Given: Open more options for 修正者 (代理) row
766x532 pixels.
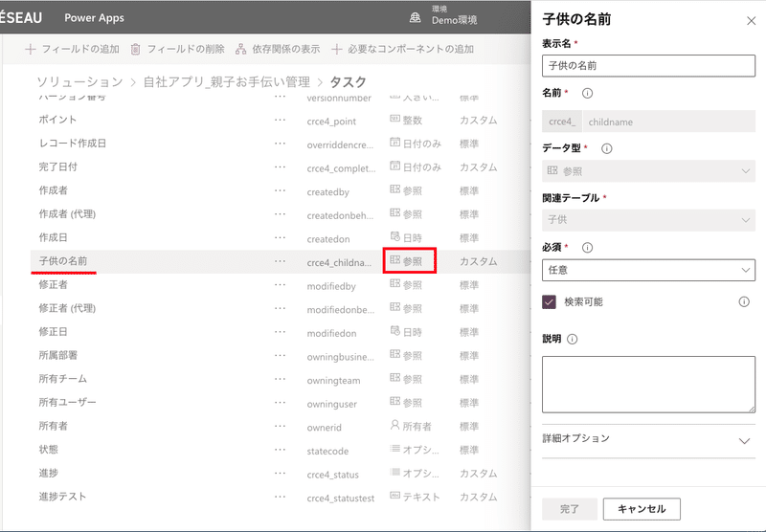Looking at the screenshot, I should coord(280,308).
